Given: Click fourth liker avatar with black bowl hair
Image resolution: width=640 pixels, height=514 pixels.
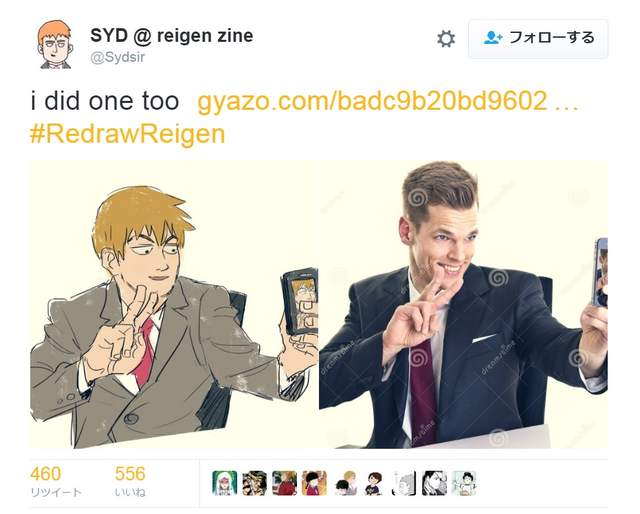Looking at the screenshot, I should click(x=314, y=483).
